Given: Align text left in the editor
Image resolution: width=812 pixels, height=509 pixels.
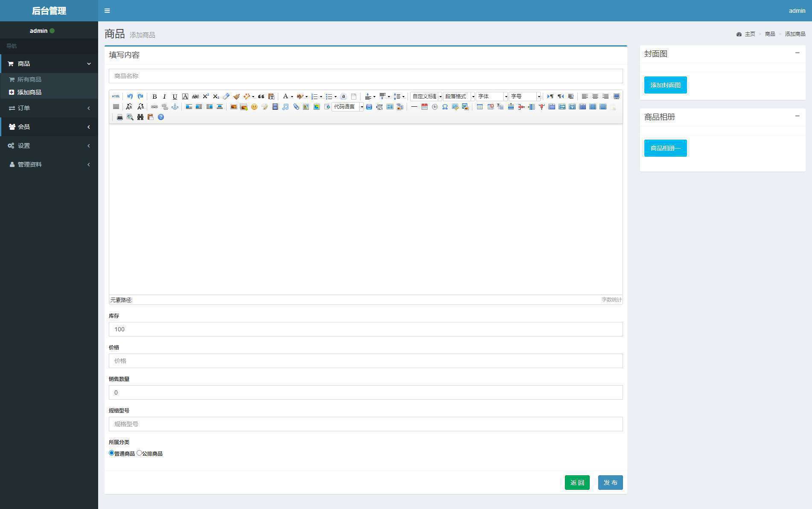Looking at the screenshot, I should pos(585,97).
